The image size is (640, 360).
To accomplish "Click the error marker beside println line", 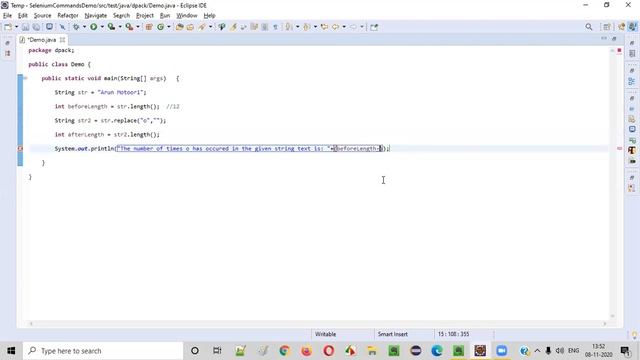I will click(20, 149).
